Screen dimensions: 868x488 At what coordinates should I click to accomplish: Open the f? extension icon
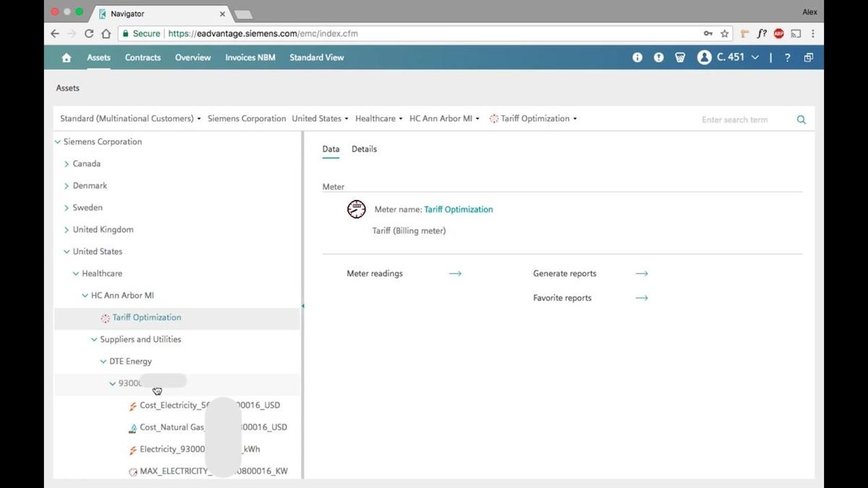coord(762,33)
